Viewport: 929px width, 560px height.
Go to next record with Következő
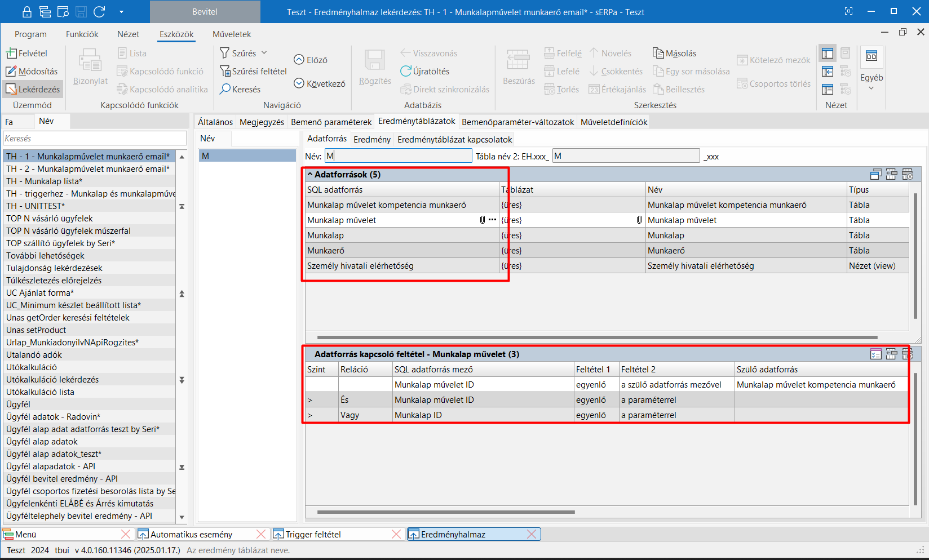pyautogui.click(x=299, y=83)
